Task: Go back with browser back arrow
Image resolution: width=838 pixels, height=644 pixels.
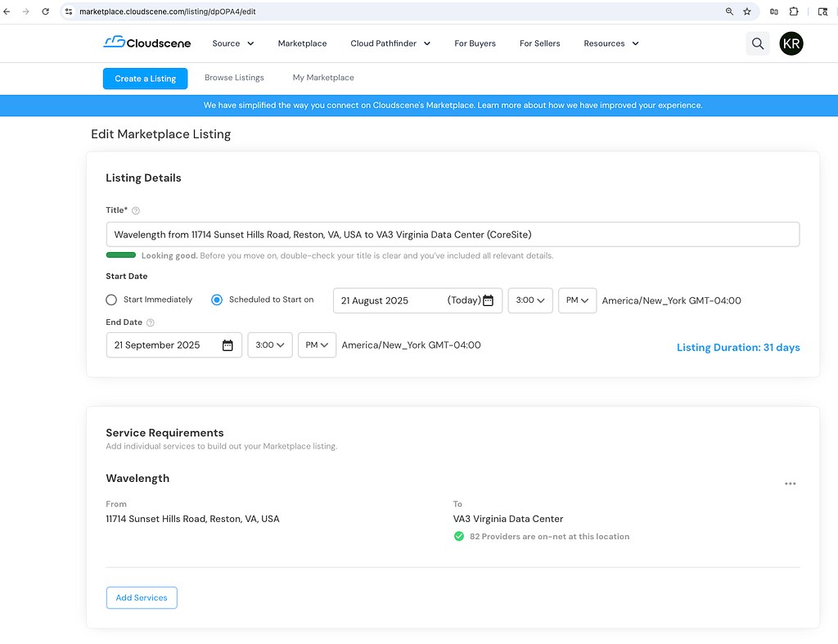Action: click(x=7, y=11)
